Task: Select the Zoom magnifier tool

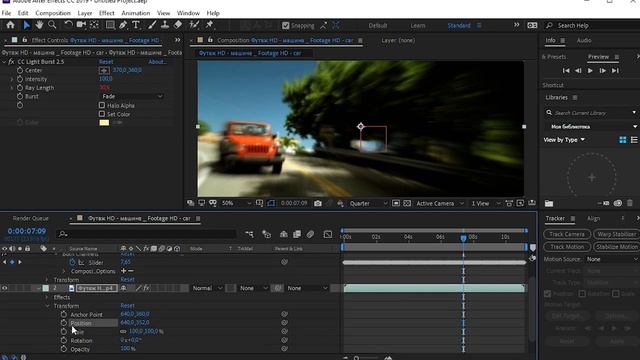Action: point(52,25)
